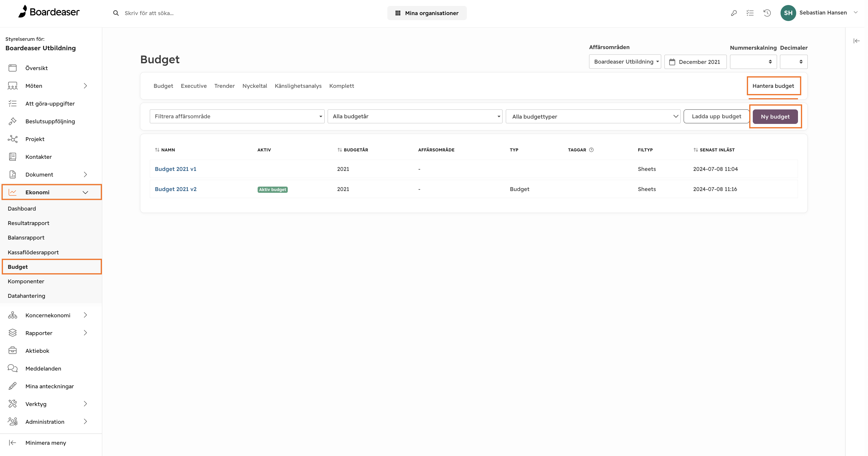Go to Kassaflödesrapport in Ekonomi menu
The width and height of the screenshot is (868, 456).
point(33,252)
